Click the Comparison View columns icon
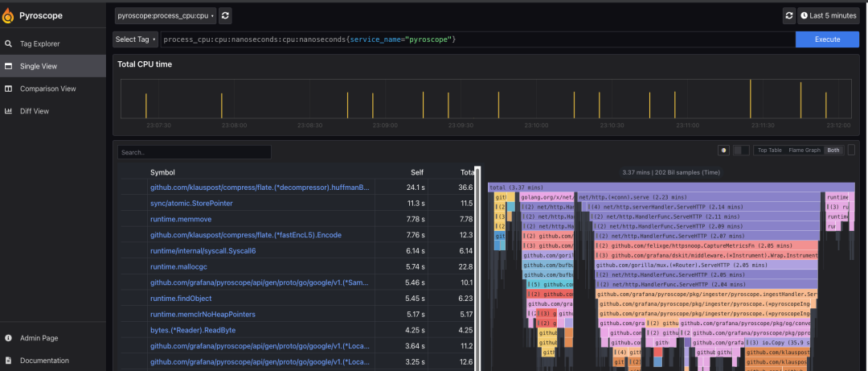The height and width of the screenshot is (371, 868). pyautogui.click(x=8, y=89)
